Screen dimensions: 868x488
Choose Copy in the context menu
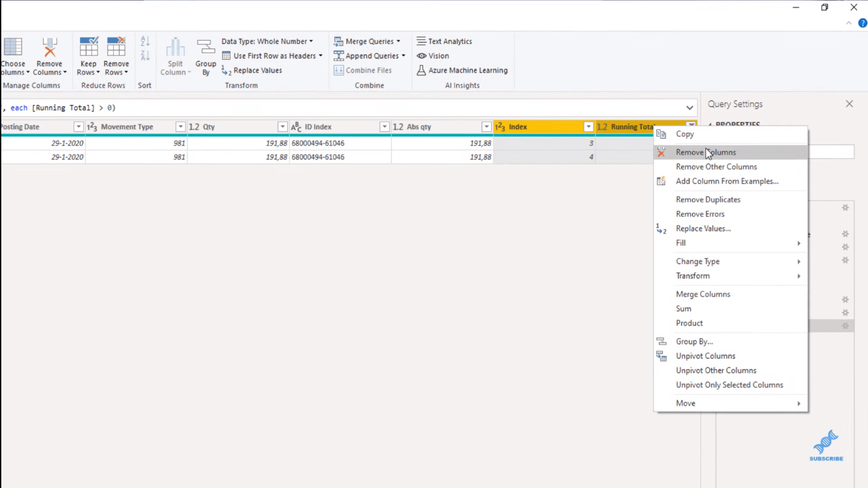[x=731, y=134]
